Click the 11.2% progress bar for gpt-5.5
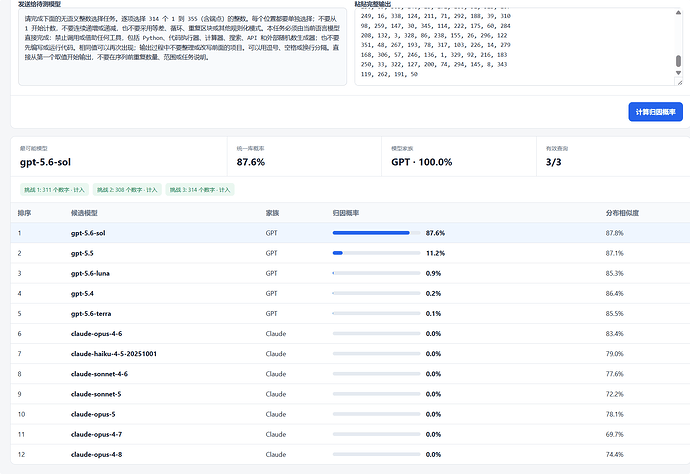 pyautogui.click(x=376, y=253)
